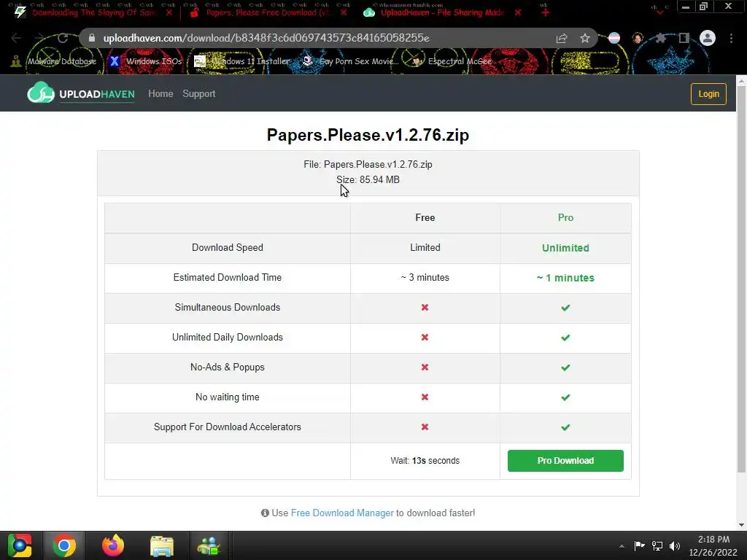747x560 pixels.
Task: Click the forward navigation arrow
Action: coord(39,38)
